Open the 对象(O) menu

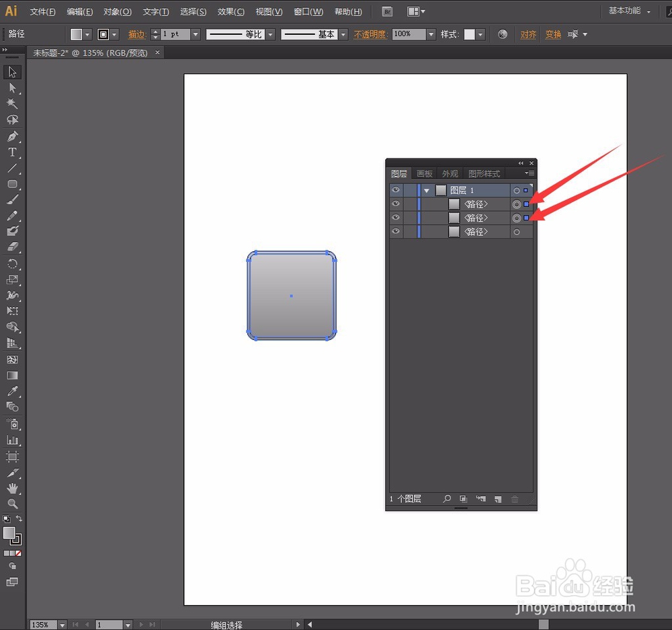pyautogui.click(x=118, y=11)
